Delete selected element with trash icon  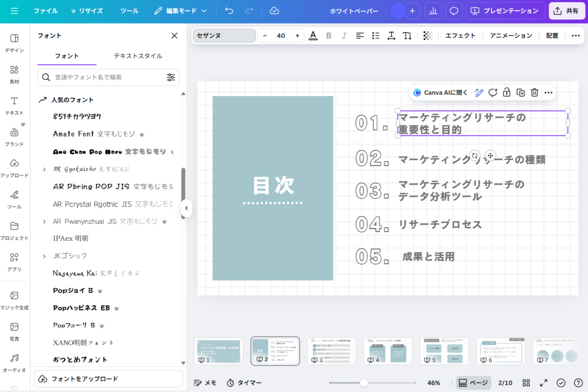tap(534, 93)
